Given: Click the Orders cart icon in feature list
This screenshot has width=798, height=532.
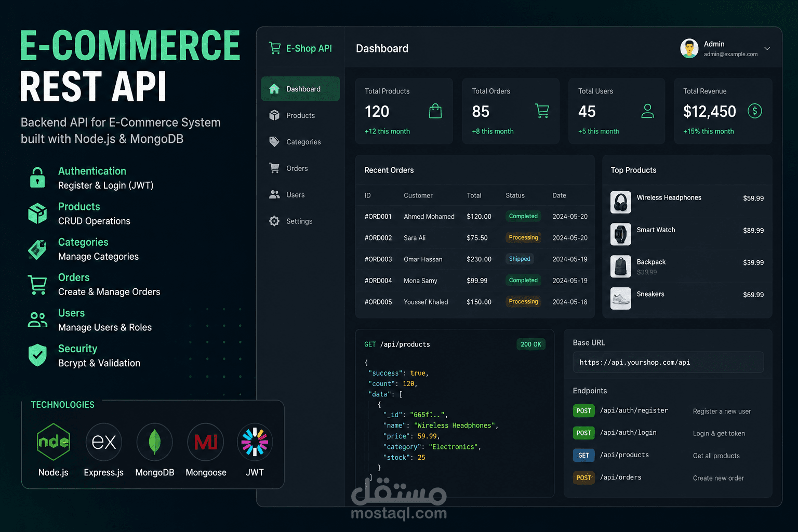Looking at the screenshot, I should (x=37, y=285).
